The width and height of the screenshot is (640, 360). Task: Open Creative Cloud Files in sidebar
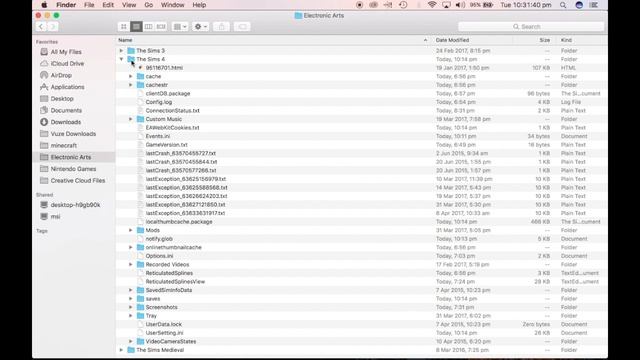pos(78,181)
